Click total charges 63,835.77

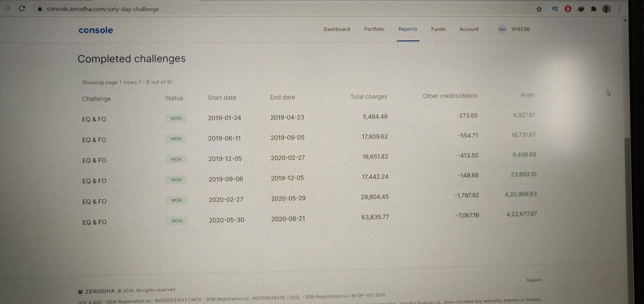coord(376,217)
